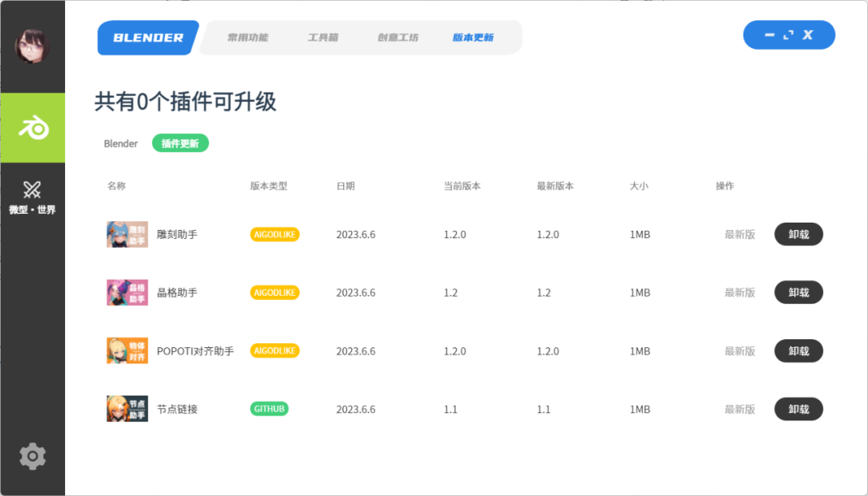Go to the 创意工坊 tab
This screenshot has height=496, width=868.
398,38
